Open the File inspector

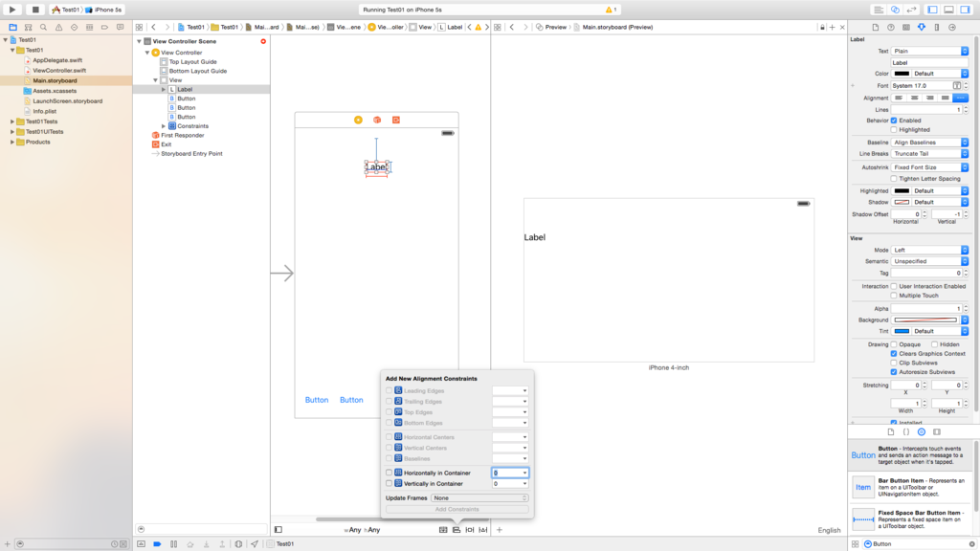tap(875, 27)
